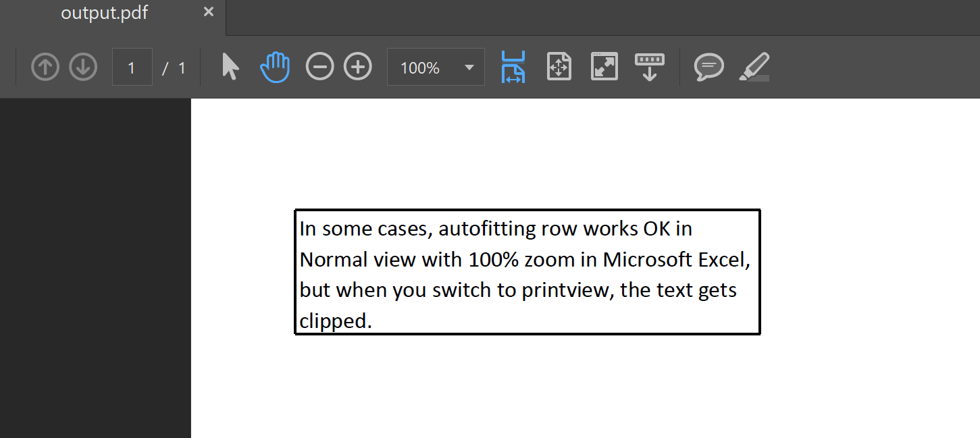Zoom out of the document

pos(319,66)
